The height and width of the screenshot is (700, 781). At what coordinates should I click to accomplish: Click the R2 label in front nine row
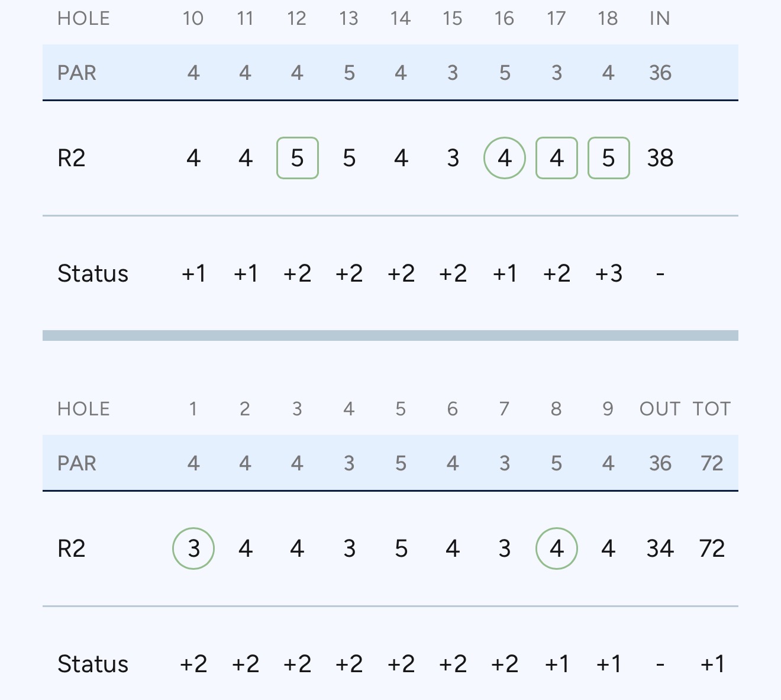click(72, 549)
